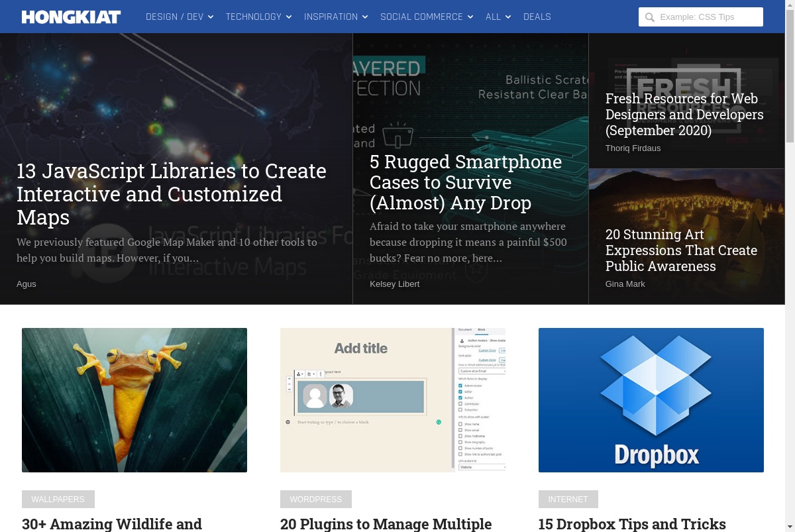Select the Internet category tag
Screen dimensions: 795x532
[568, 500]
